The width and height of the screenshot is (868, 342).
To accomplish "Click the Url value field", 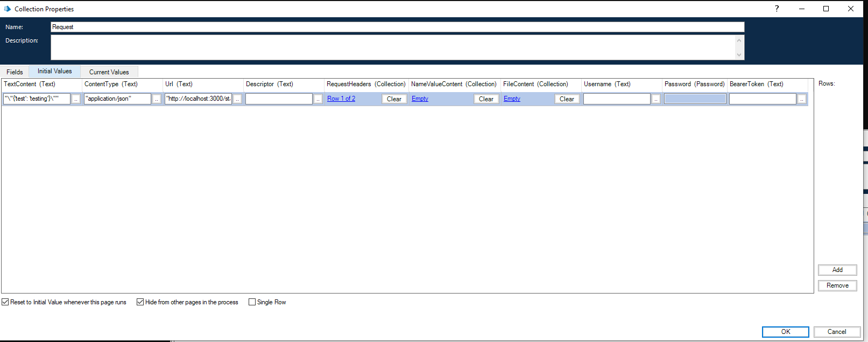I will tap(198, 99).
